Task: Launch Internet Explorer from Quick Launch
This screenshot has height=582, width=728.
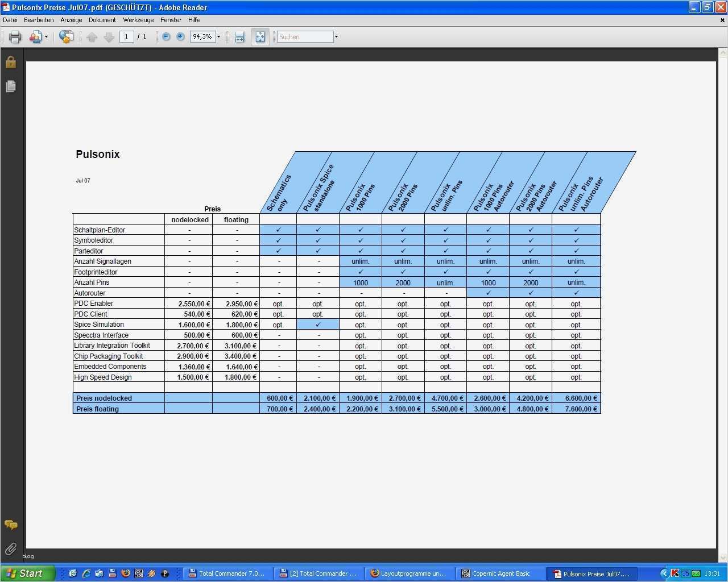Action: [x=86, y=573]
